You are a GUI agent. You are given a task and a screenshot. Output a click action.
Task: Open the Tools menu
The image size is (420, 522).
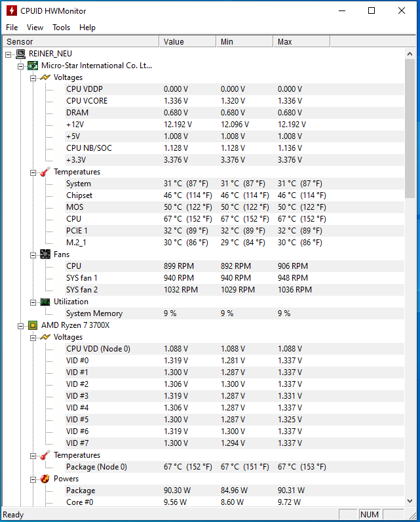point(61,28)
